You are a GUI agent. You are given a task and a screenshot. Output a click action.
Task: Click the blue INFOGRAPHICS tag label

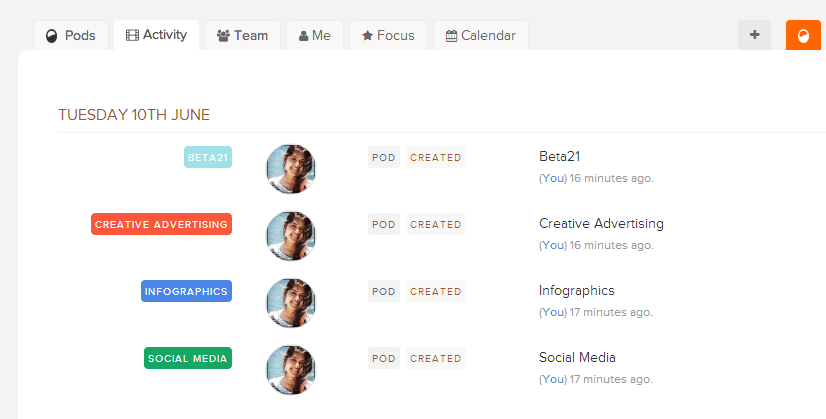coord(187,291)
